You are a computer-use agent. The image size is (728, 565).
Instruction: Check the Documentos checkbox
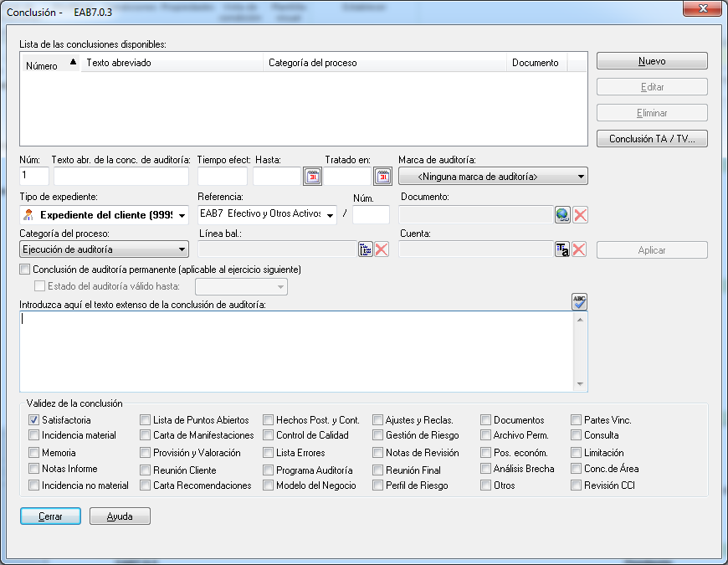coord(485,419)
